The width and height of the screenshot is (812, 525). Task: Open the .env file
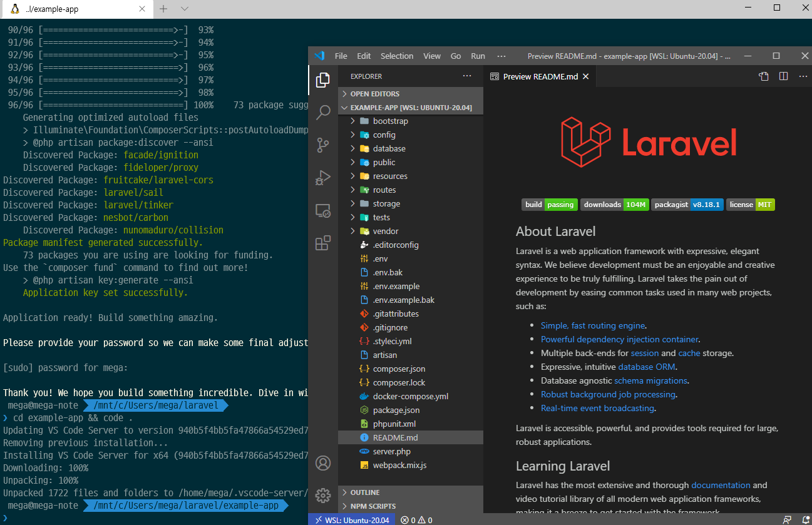[x=411, y=258]
